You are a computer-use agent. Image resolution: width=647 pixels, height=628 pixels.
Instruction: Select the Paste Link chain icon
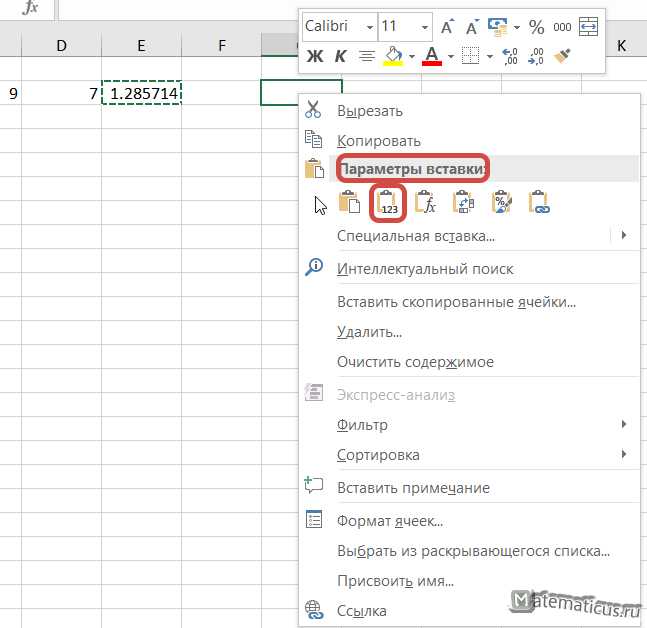click(x=539, y=202)
